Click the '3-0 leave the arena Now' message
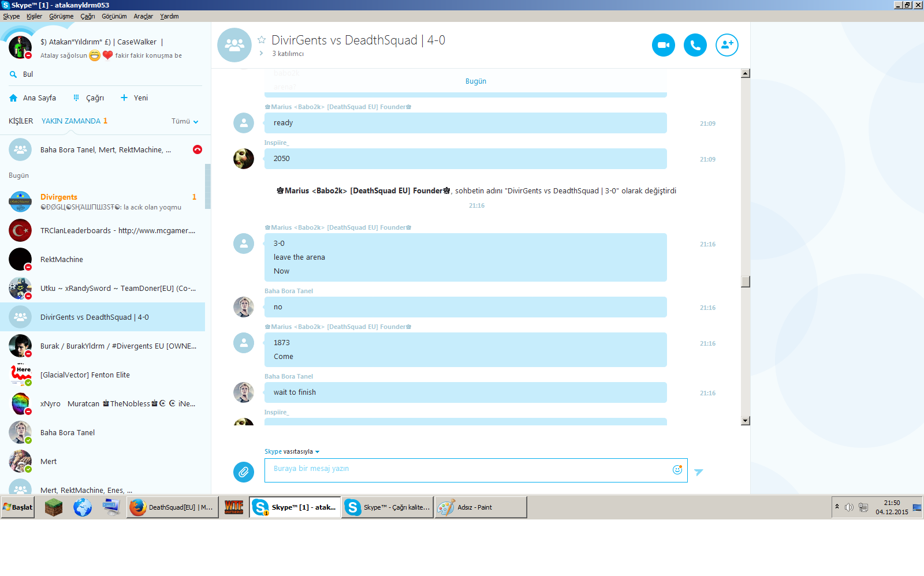The height and width of the screenshot is (576, 924). point(465,257)
